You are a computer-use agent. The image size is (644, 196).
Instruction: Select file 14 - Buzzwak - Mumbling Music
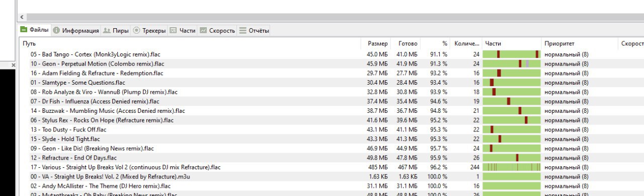(108, 110)
